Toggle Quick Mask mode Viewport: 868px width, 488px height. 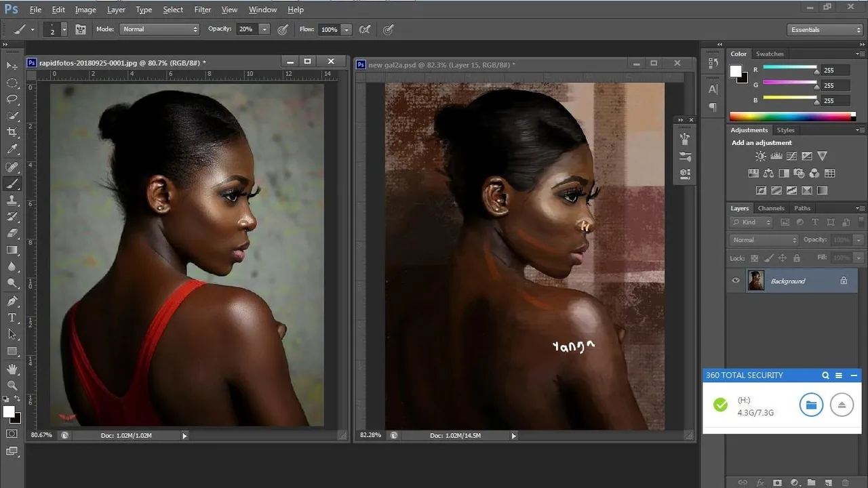pyautogui.click(x=12, y=434)
